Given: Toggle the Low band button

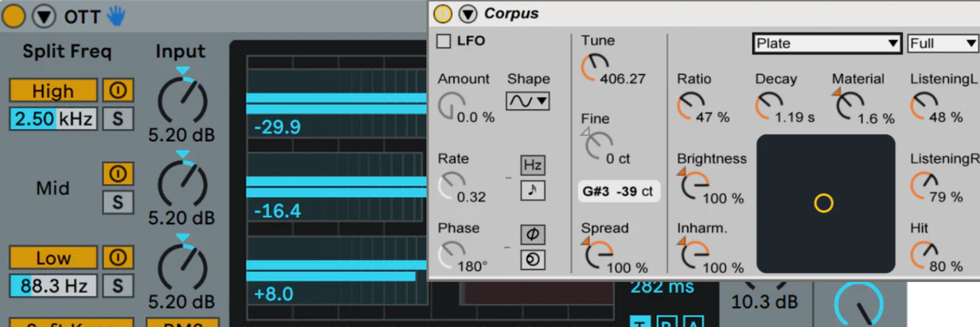Looking at the screenshot, I should pyautogui.click(x=53, y=257).
